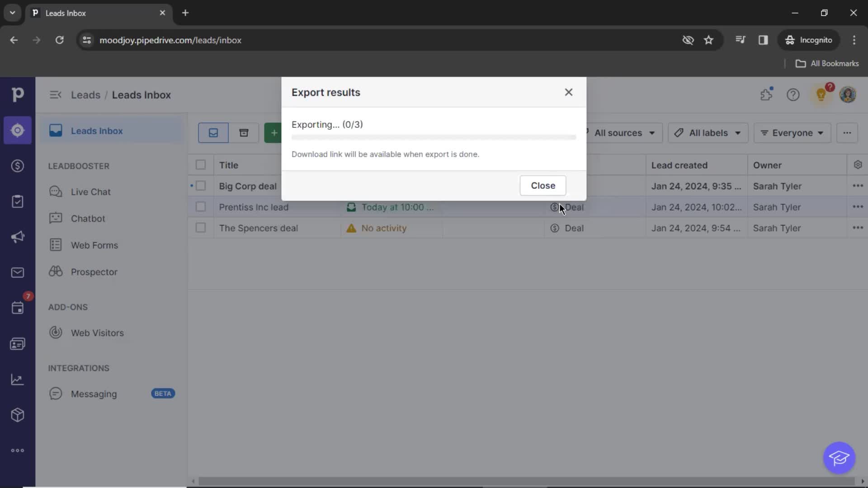The image size is (868, 488).
Task: Select the Prospector tool
Action: coord(94,271)
